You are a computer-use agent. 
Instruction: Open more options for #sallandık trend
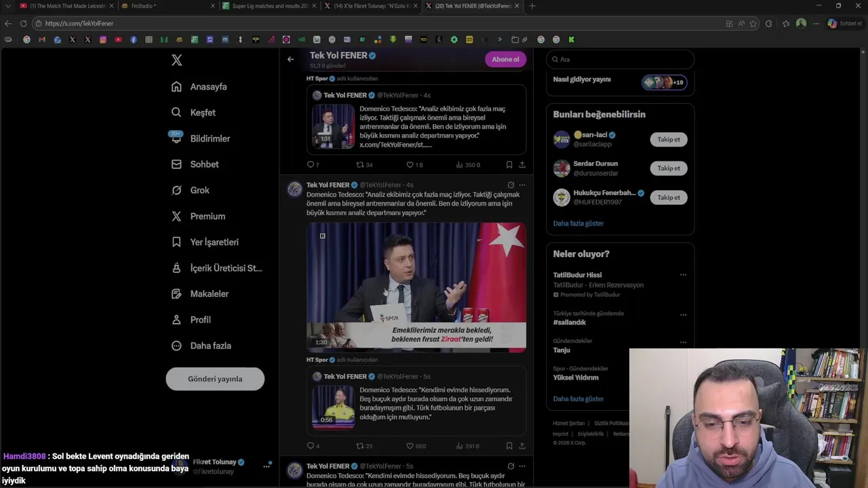tap(683, 315)
